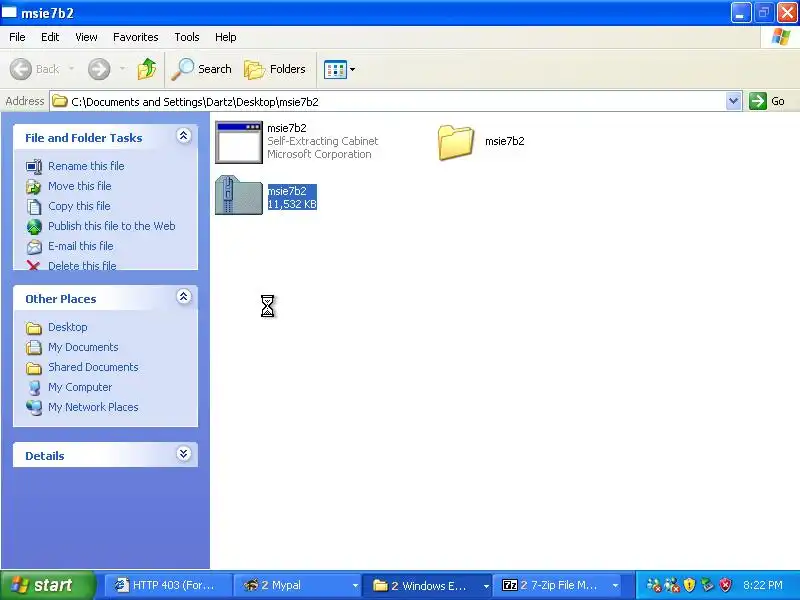Click the Start button
The height and width of the screenshot is (600, 800).
(47, 585)
